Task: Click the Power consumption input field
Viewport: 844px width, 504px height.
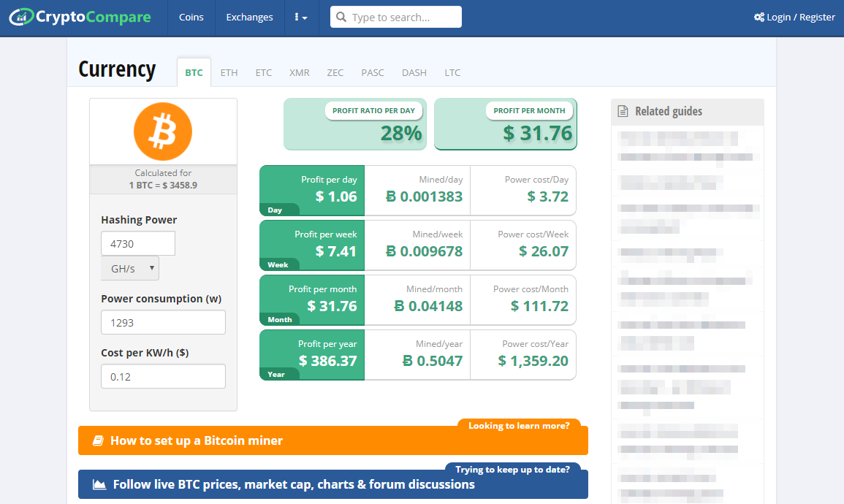Action: tap(163, 322)
